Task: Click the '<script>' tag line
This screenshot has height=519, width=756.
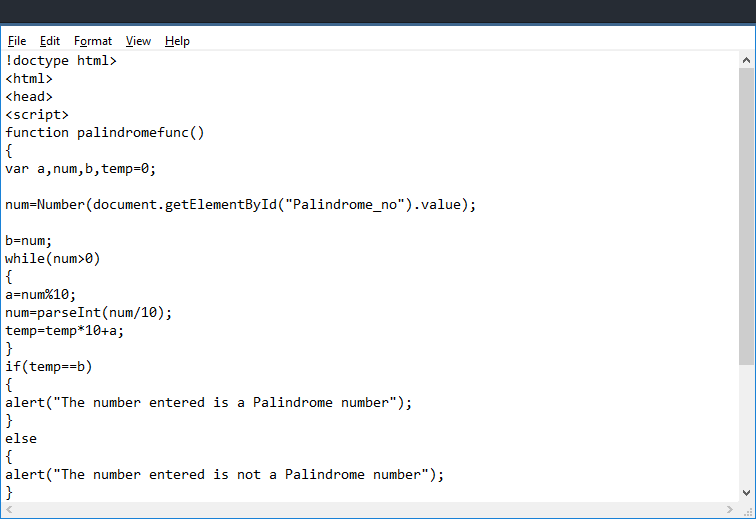Action: click(x=37, y=115)
